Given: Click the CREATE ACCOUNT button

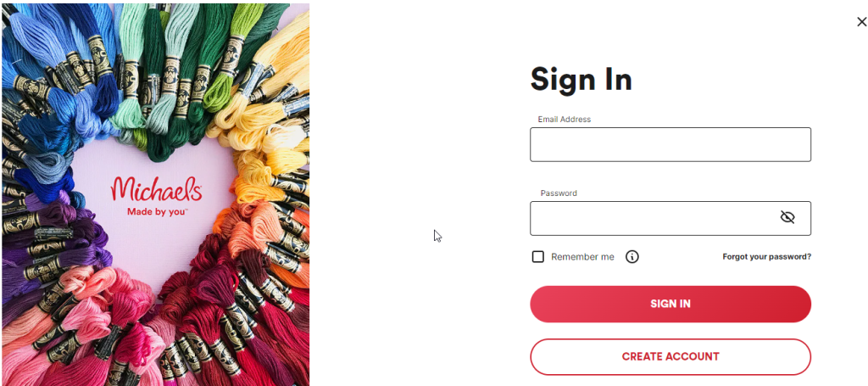Looking at the screenshot, I should 670,357.
